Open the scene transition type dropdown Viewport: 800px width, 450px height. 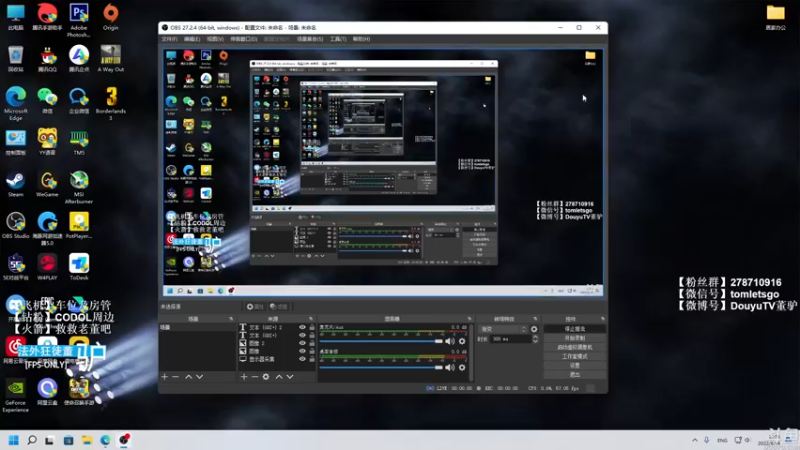point(504,330)
